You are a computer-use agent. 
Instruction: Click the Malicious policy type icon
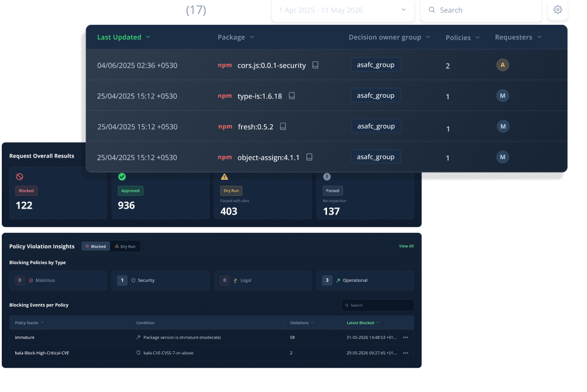tap(31, 280)
